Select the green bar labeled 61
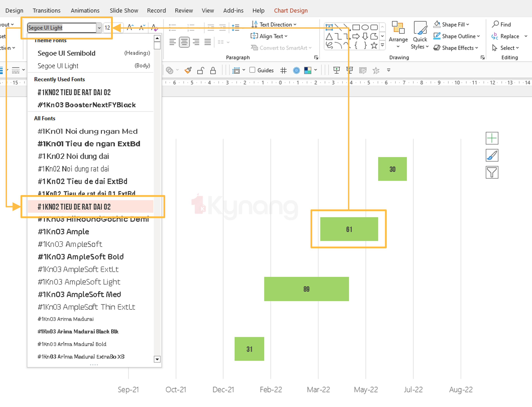532x407 pixels. click(x=349, y=229)
